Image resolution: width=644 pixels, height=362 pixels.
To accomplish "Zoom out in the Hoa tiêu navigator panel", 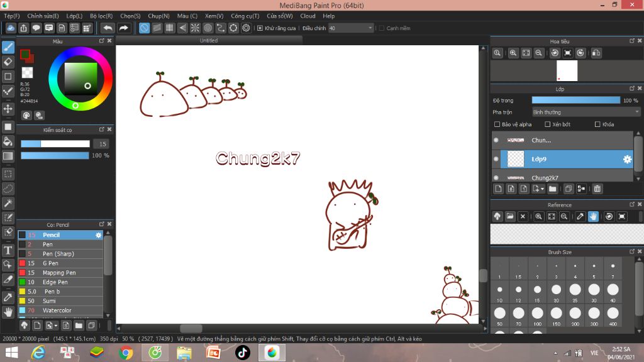I will click(538, 53).
